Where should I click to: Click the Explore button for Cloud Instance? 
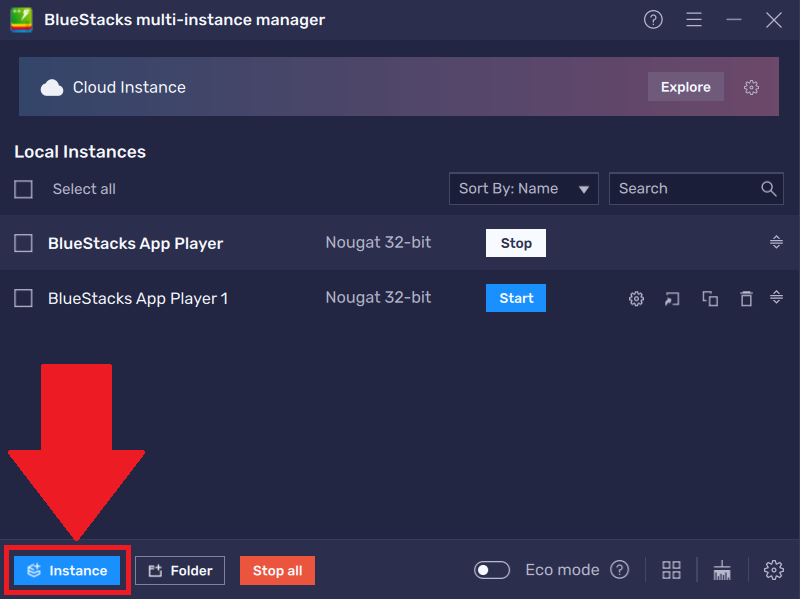tap(686, 87)
